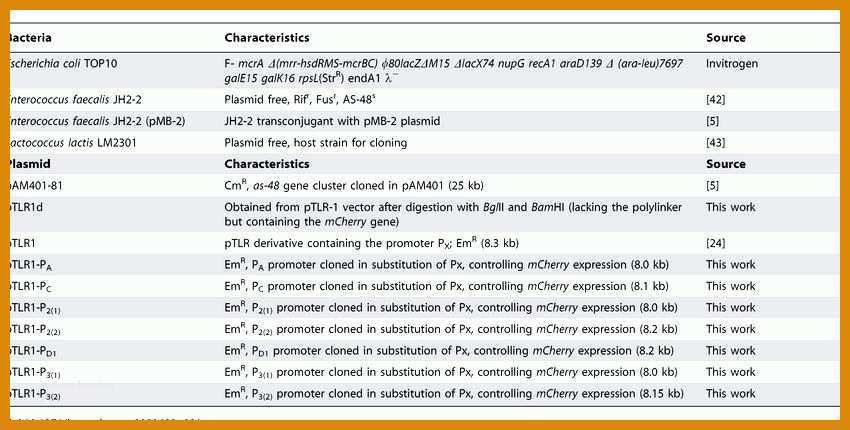
Task: Select the first Characteristics column header
Action: pos(267,38)
